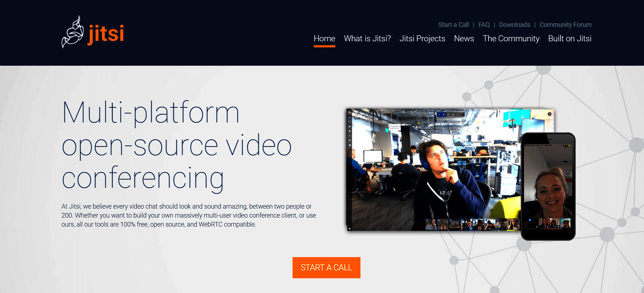644x293 pixels.
Task: Click the round avatar icon in desktop screenshot corner
Action: pyautogui.click(x=549, y=114)
